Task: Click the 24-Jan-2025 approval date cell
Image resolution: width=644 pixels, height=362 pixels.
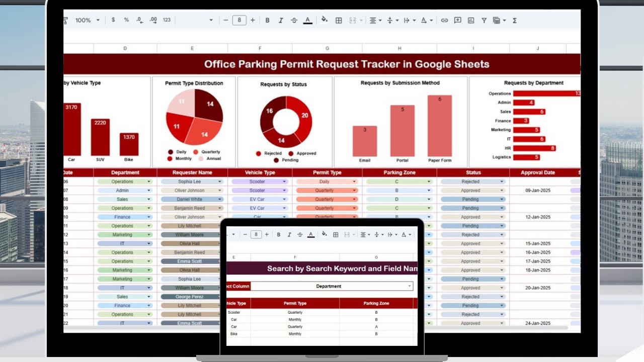Action: pos(538,323)
